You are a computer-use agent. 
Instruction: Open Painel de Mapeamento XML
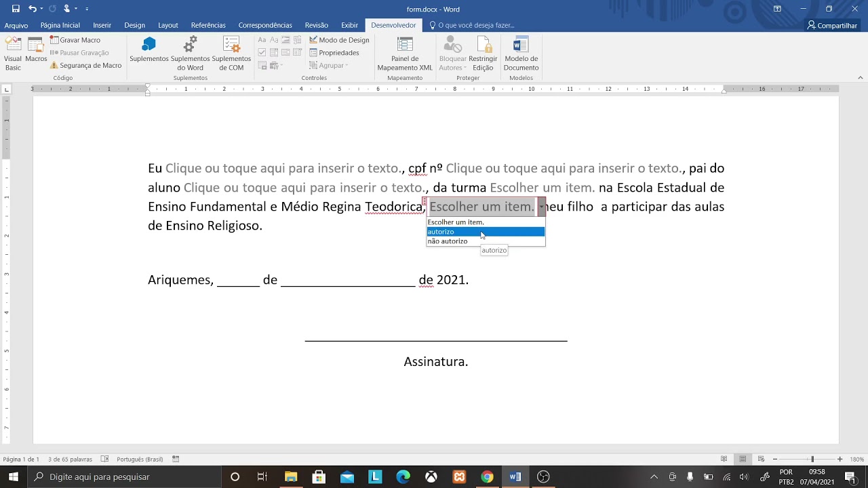[x=405, y=54]
